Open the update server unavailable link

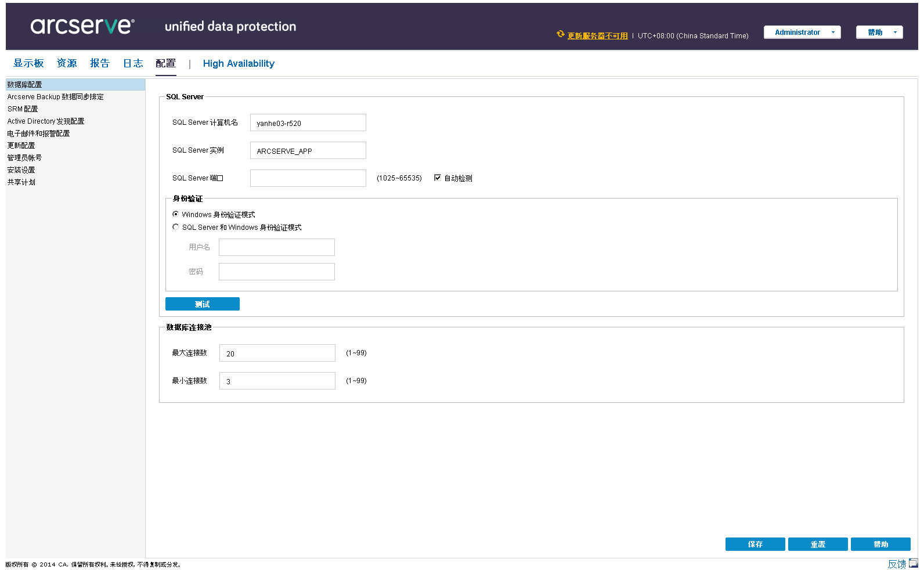click(x=597, y=36)
